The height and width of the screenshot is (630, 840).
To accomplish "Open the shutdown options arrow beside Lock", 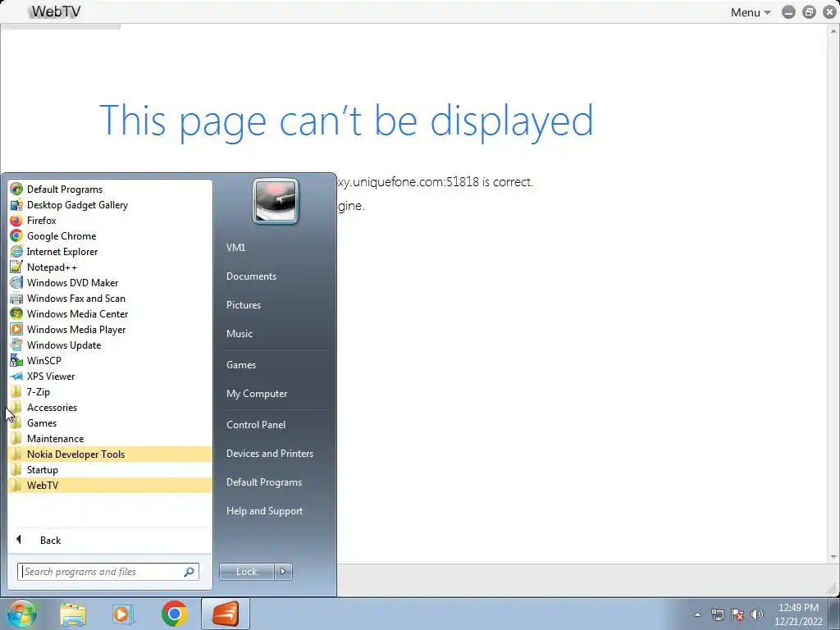I will click(283, 572).
